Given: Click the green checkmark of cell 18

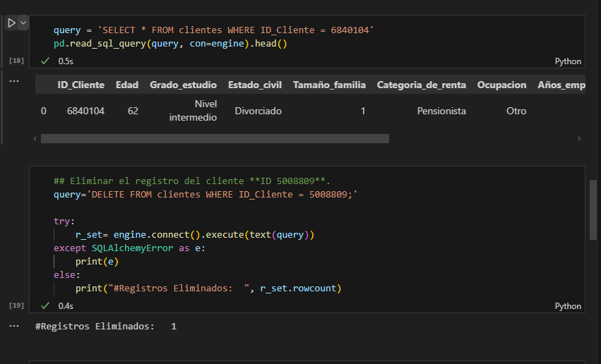Looking at the screenshot, I should click(x=45, y=61).
